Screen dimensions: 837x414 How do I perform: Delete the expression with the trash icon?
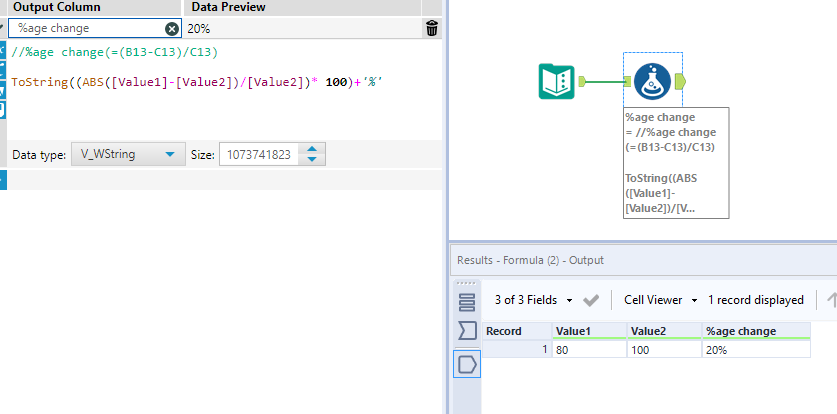pyautogui.click(x=432, y=28)
